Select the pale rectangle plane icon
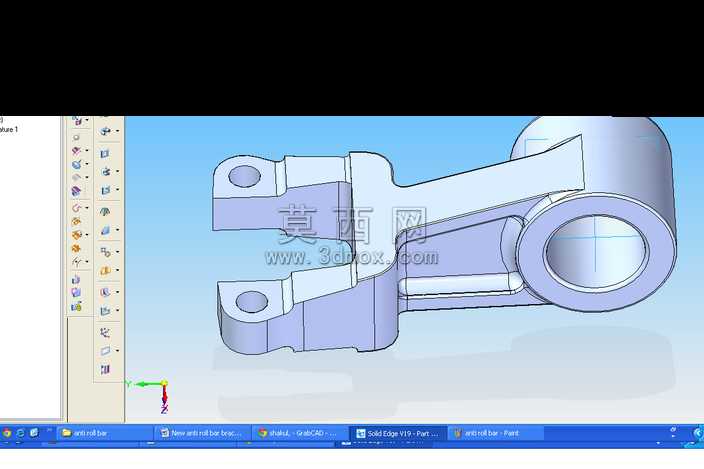 click(105, 351)
